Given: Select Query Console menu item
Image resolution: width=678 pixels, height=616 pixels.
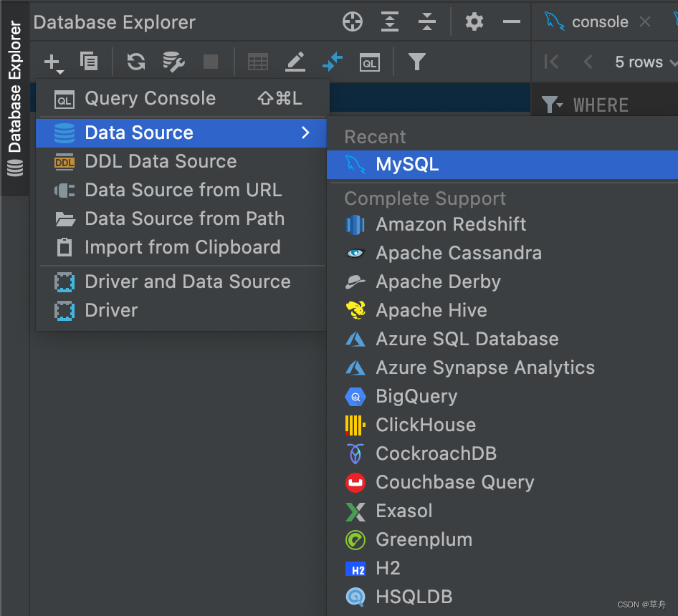Looking at the screenshot, I should (150, 99).
